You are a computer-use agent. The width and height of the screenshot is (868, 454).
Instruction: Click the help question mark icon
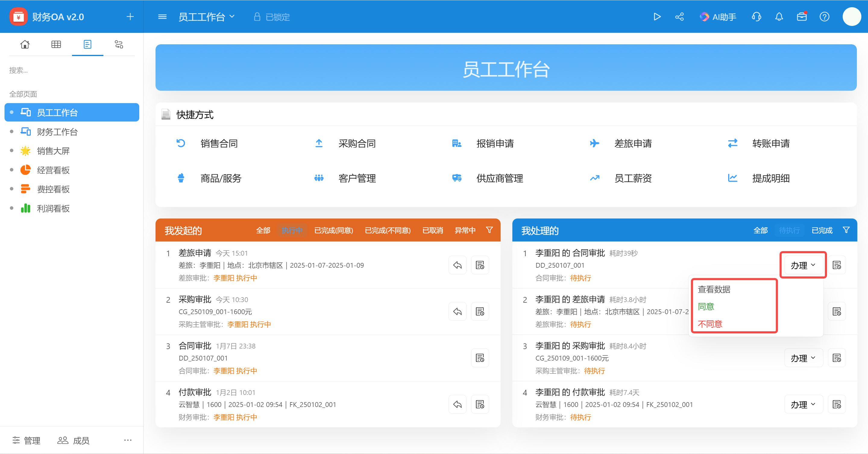click(x=824, y=17)
